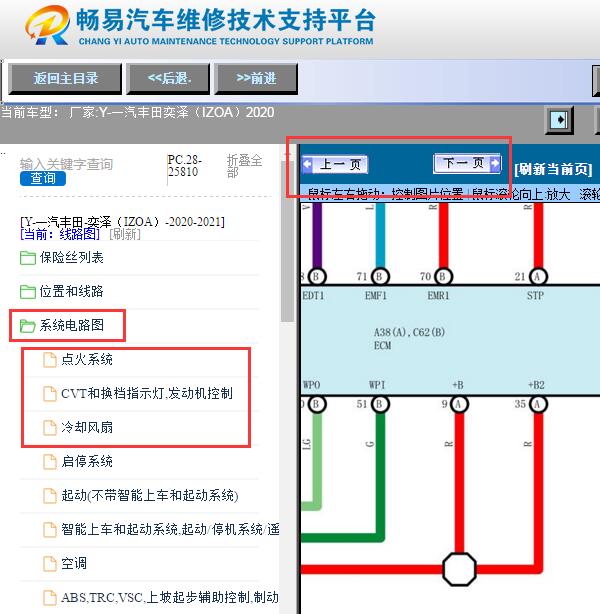Click the panel toggle arrow icon
Image resolution: width=600 pixels, height=614 pixels.
[x=560, y=120]
